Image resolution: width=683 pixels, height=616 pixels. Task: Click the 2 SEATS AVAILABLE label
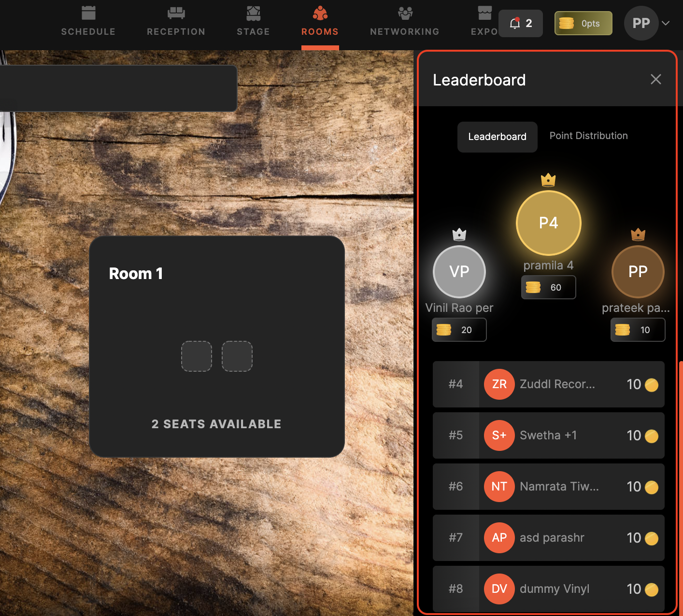(216, 424)
